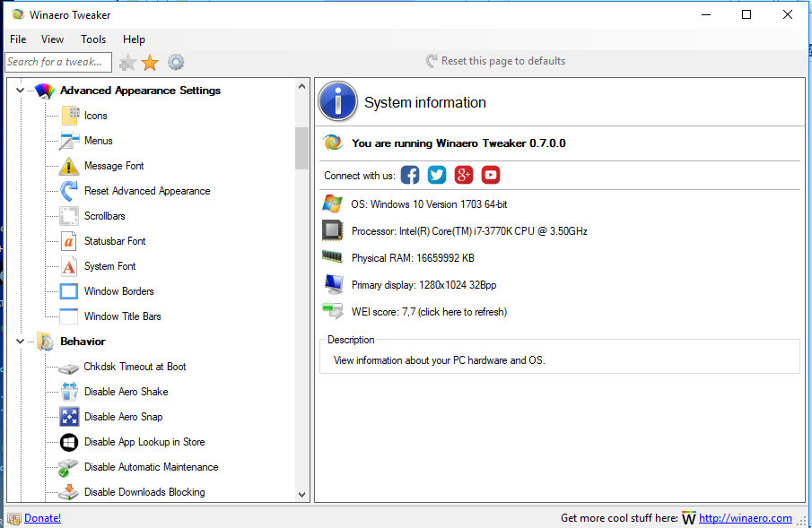Select the Message Font tree item
The image size is (812, 528).
point(114,166)
